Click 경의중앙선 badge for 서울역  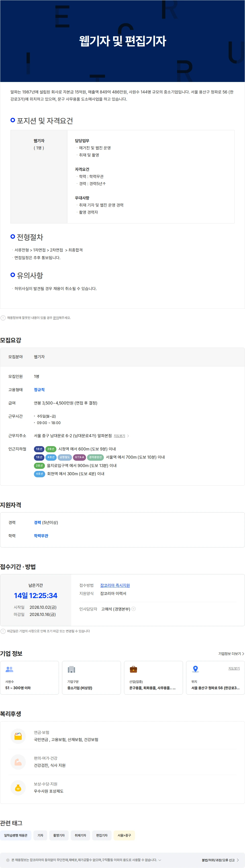coord(95,457)
